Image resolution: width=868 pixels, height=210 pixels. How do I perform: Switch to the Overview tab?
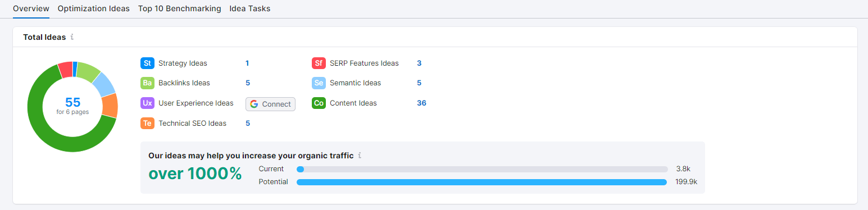[31, 8]
